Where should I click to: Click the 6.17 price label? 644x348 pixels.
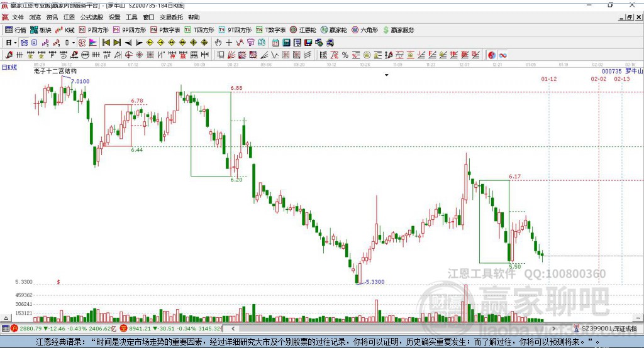514,177
